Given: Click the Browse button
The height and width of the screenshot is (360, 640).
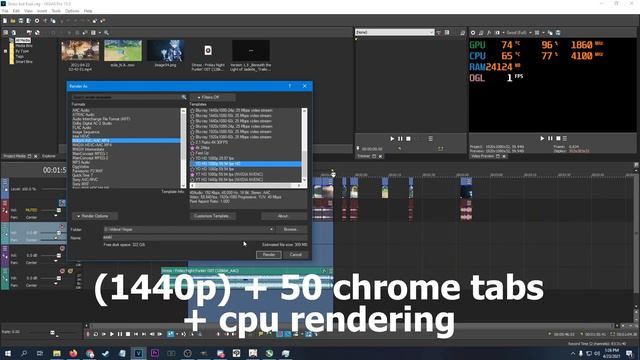Looking at the screenshot, I should coord(291,229).
